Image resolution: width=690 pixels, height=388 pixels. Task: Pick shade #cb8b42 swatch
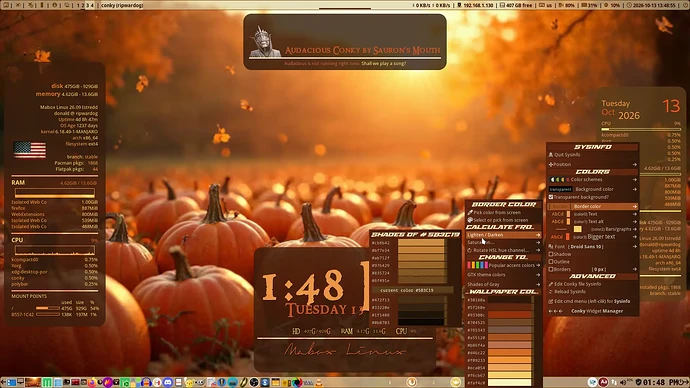[421, 243]
